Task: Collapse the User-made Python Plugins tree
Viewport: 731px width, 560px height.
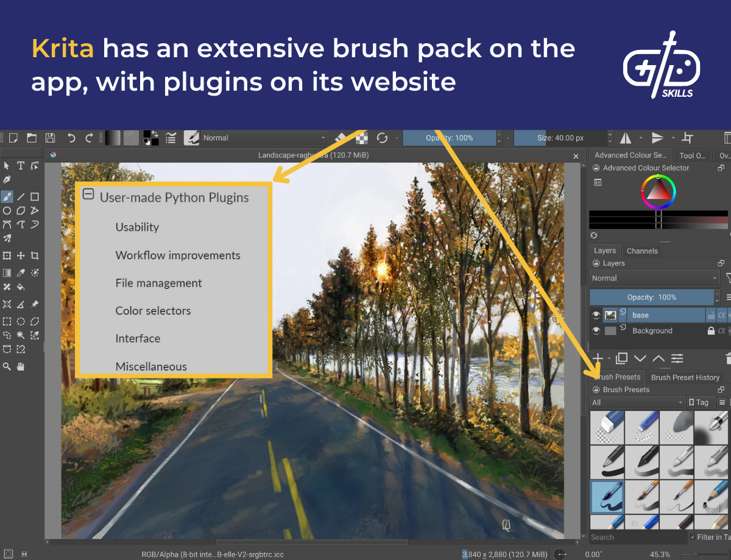Action: pyautogui.click(x=88, y=195)
